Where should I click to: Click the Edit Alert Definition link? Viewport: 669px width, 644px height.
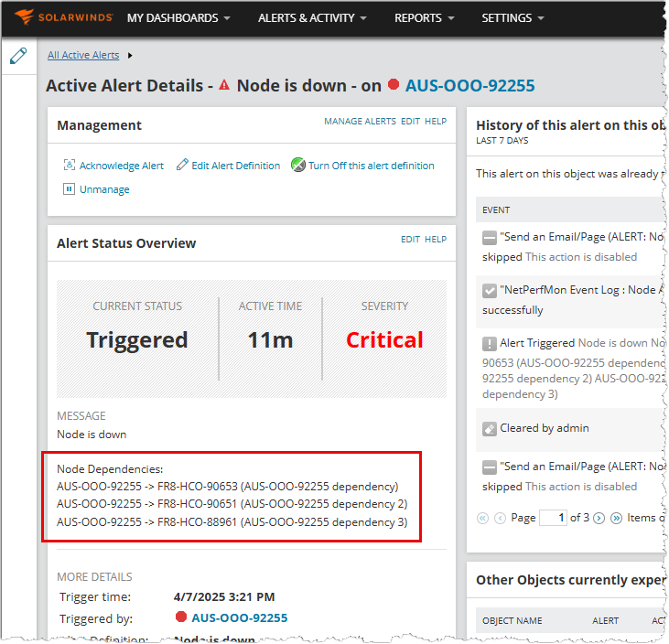236,166
